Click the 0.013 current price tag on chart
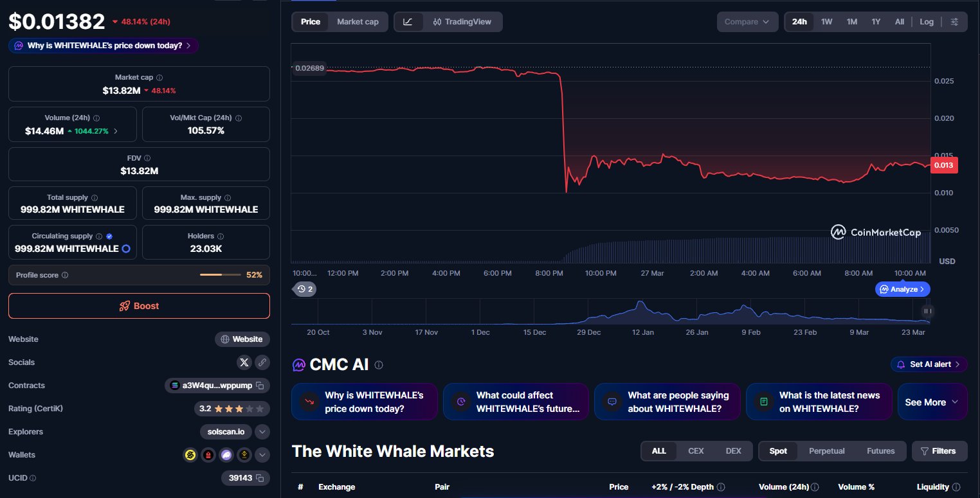The image size is (980, 498). 944,165
